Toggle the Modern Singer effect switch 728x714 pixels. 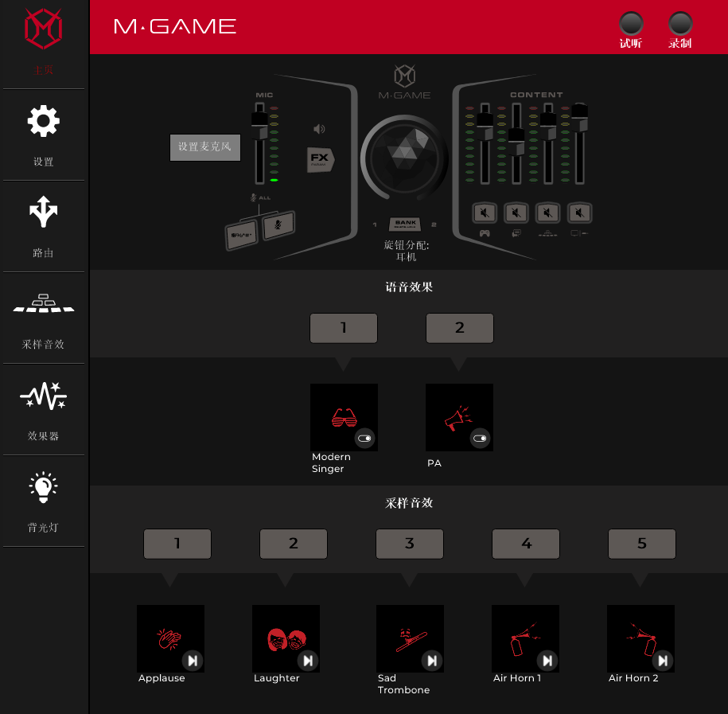pos(364,438)
